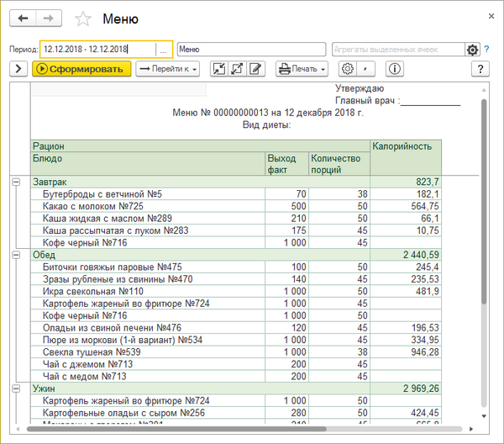This screenshot has height=444, width=504.
Task: Click the back navigation arrow
Action: click(x=24, y=18)
